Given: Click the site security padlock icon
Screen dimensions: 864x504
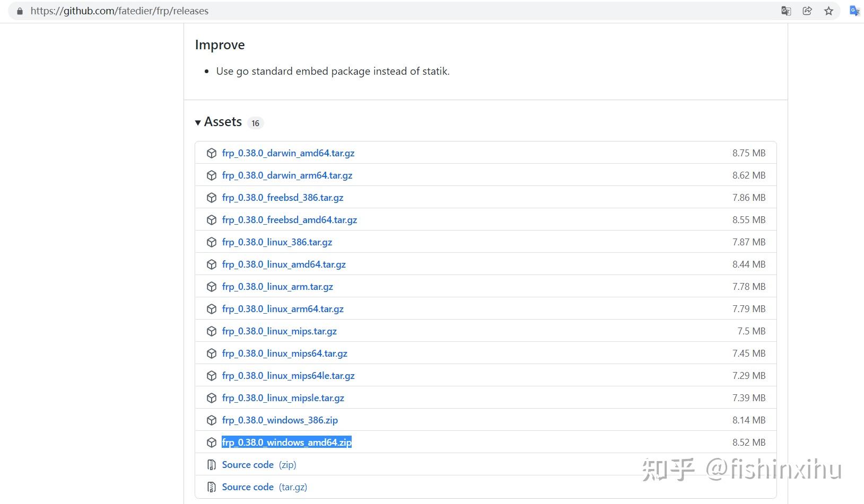Looking at the screenshot, I should [19, 11].
